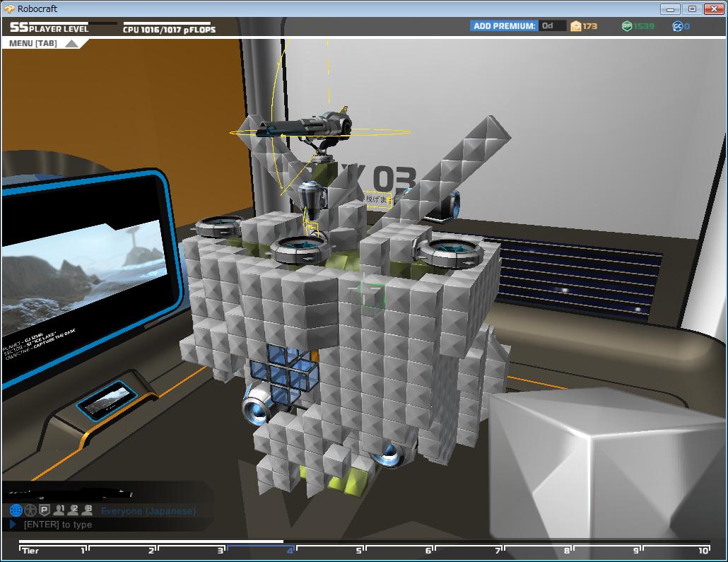This screenshot has height=562, width=728.
Task: Click the premium days remaining 0d field
Action: tap(553, 26)
